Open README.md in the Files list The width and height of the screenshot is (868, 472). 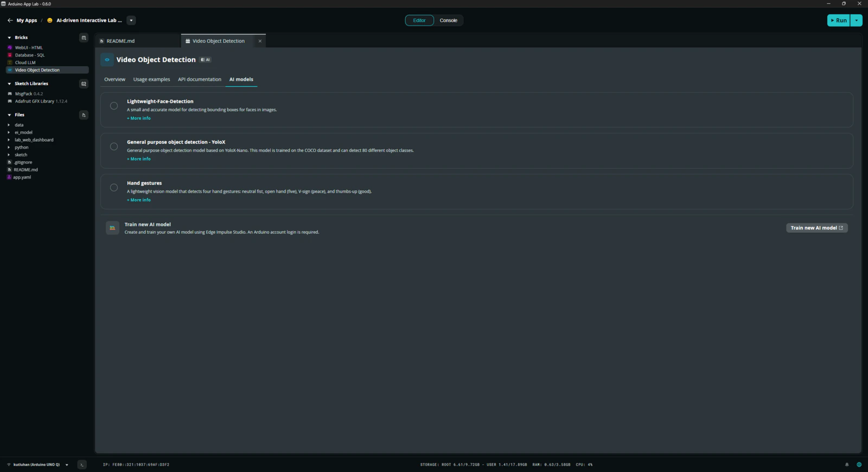[25, 170]
